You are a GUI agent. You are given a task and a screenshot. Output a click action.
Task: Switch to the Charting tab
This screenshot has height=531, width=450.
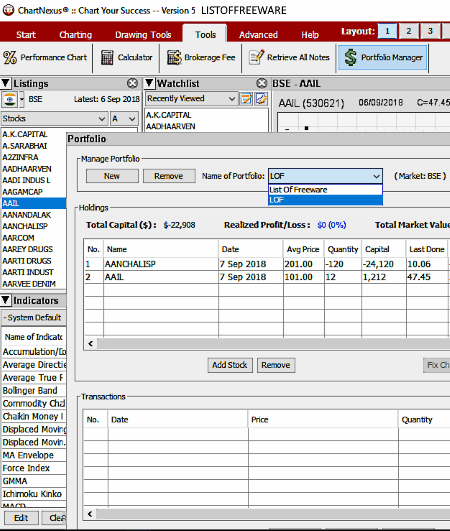coord(76,35)
